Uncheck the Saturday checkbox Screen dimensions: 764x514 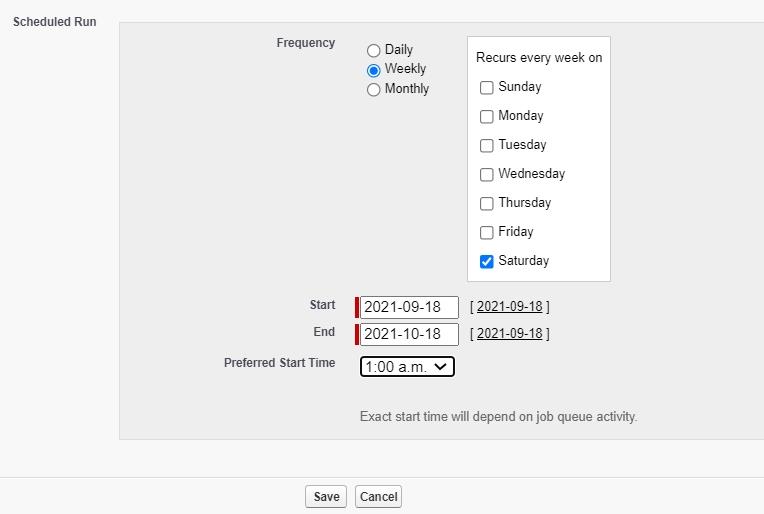(x=487, y=262)
